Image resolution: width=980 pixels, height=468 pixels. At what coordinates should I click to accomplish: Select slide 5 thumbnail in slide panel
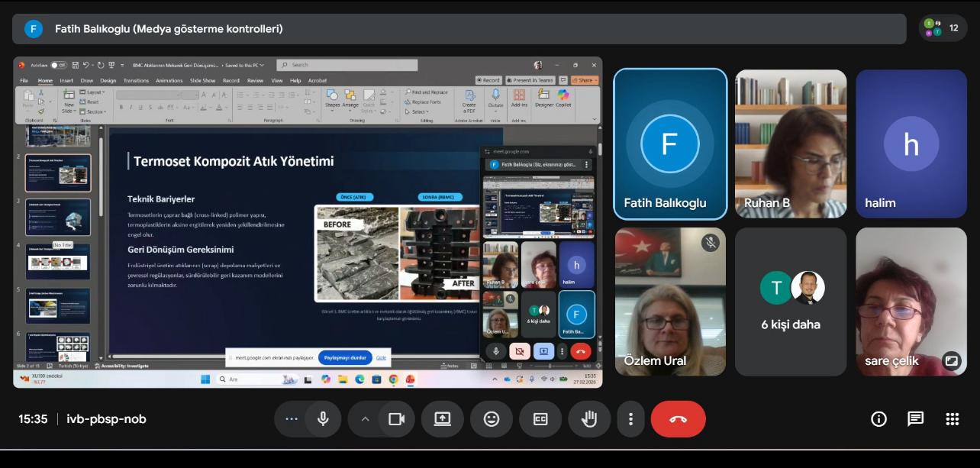pos(58,305)
